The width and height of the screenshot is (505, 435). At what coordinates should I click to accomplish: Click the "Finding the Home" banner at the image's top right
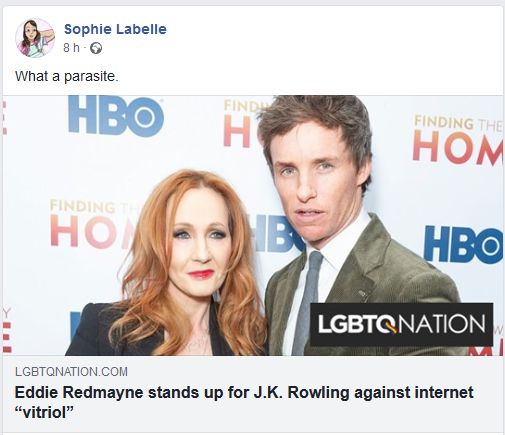pos(457,140)
